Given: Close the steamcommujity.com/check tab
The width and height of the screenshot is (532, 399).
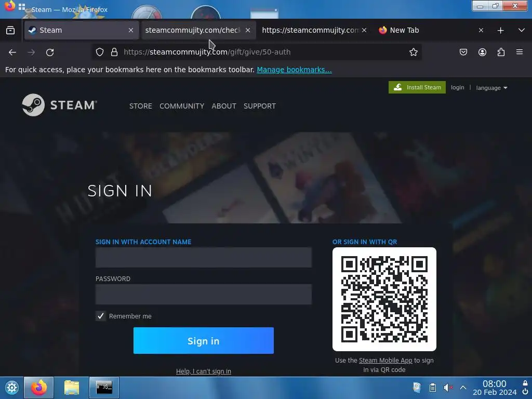Looking at the screenshot, I should click(248, 30).
